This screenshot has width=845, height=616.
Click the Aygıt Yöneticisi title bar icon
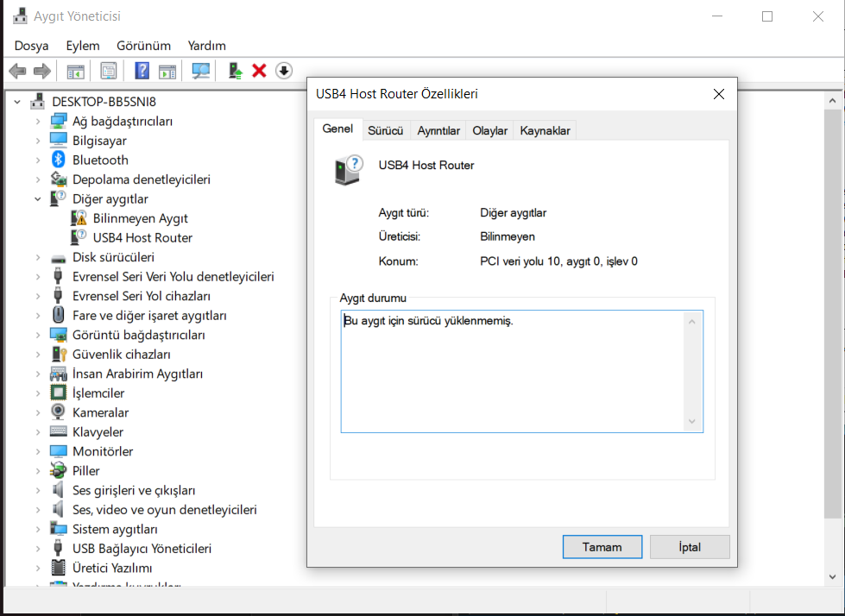click(x=20, y=16)
